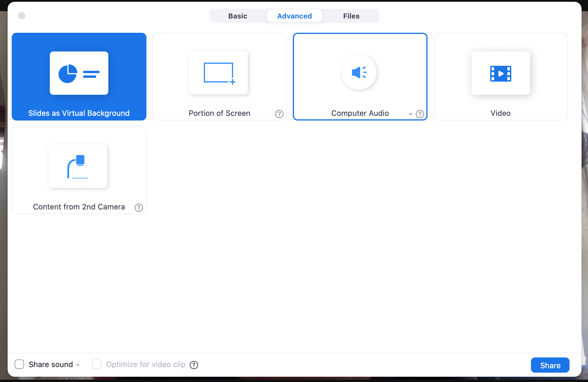
Task: Choose the Video film strip icon
Action: tap(500, 73)
